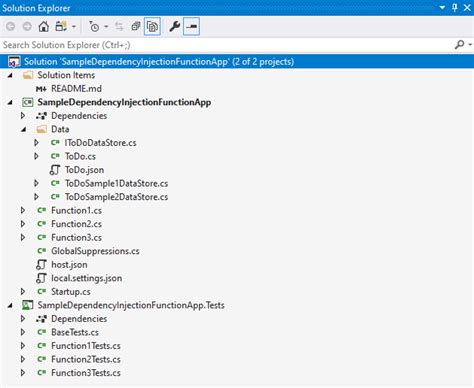
Task: Collapse the Solution Items folder
Action: click(x=10, y=75)
